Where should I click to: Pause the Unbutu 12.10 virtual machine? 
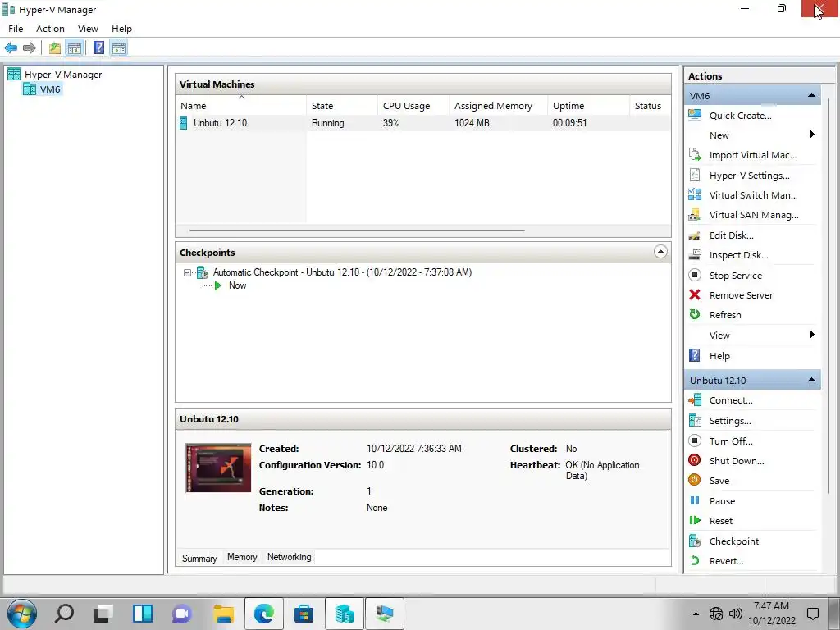[x=722, y=501]
